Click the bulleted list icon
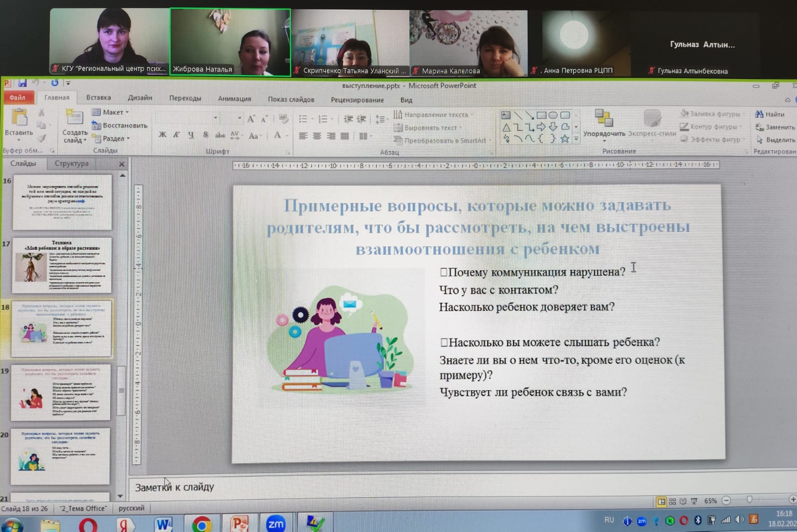797x532 pixels. click(303, 119)
